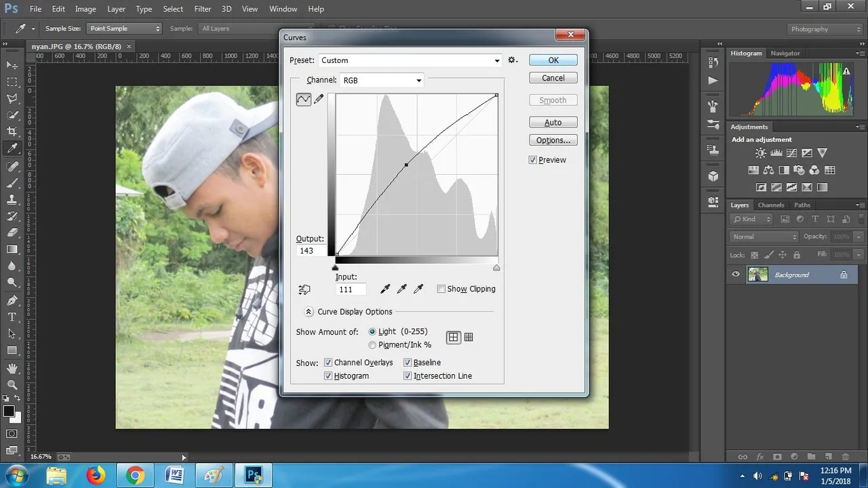Open the Preset dropdown in Curves
Viewport: 868px width, 488px height.
[410, 60]
